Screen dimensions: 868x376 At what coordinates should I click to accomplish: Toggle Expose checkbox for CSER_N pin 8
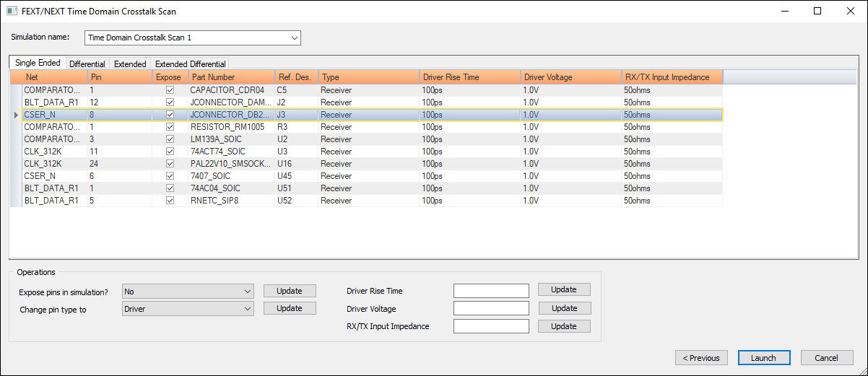pyautogui.click(x=170, y=115)
